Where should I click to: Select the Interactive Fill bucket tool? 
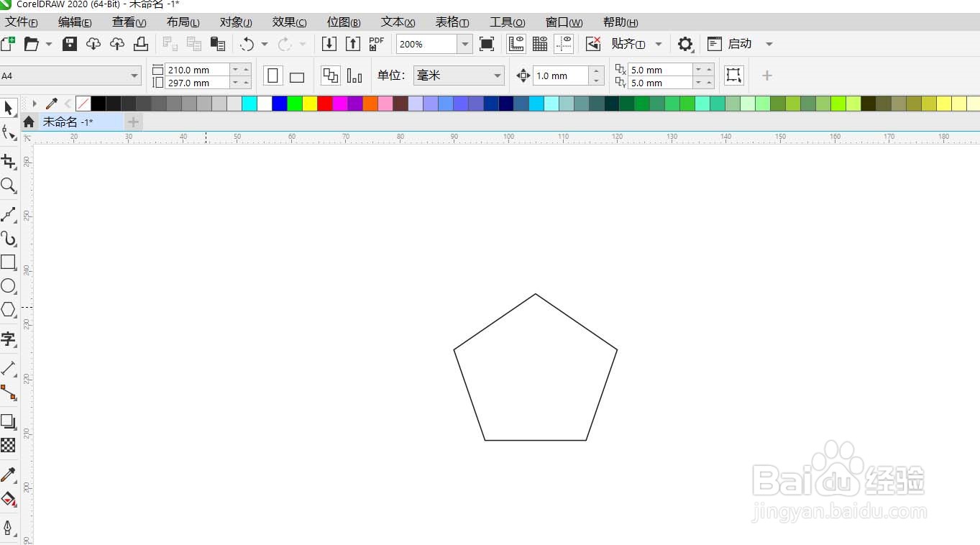tap(9, 499)
